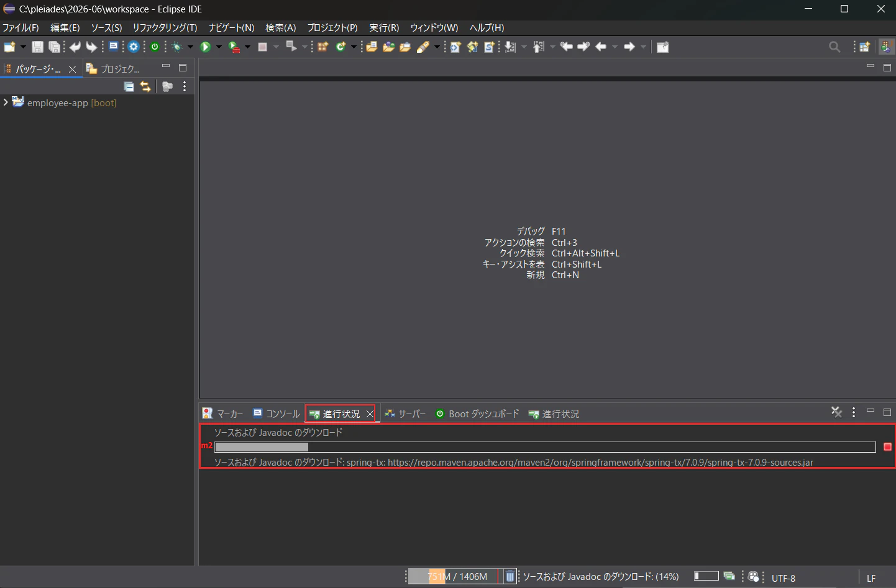Click the New Java Package icon
The width and height of the screenshot is (896, 588).
[323, 47]
